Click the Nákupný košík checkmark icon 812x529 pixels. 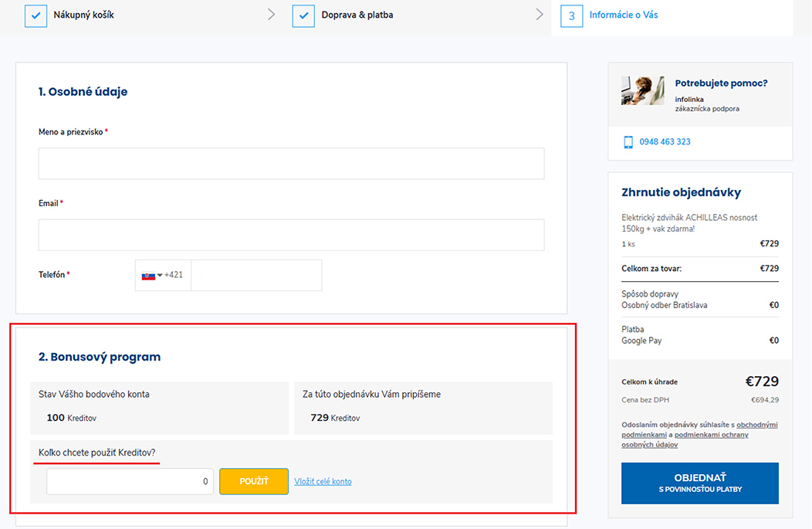(x=36, y=15)
